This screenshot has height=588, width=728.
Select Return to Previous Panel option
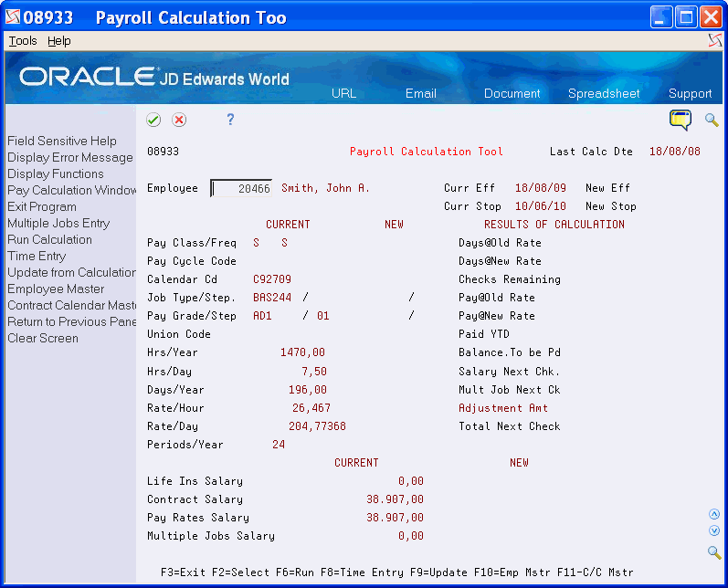71,321
